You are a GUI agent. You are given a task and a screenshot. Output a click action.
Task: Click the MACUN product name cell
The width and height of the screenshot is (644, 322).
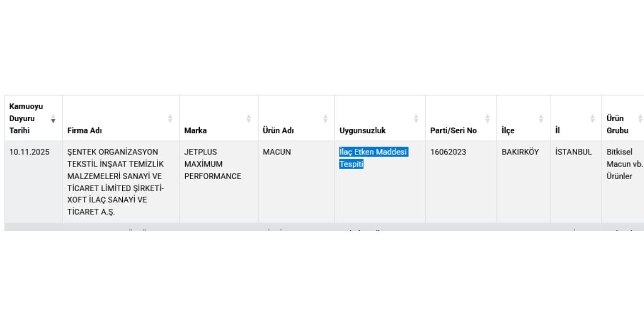(x=277, y=152)
